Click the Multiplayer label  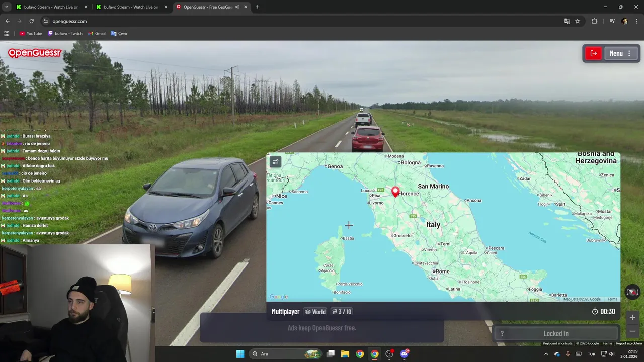[x=285, y=312]
